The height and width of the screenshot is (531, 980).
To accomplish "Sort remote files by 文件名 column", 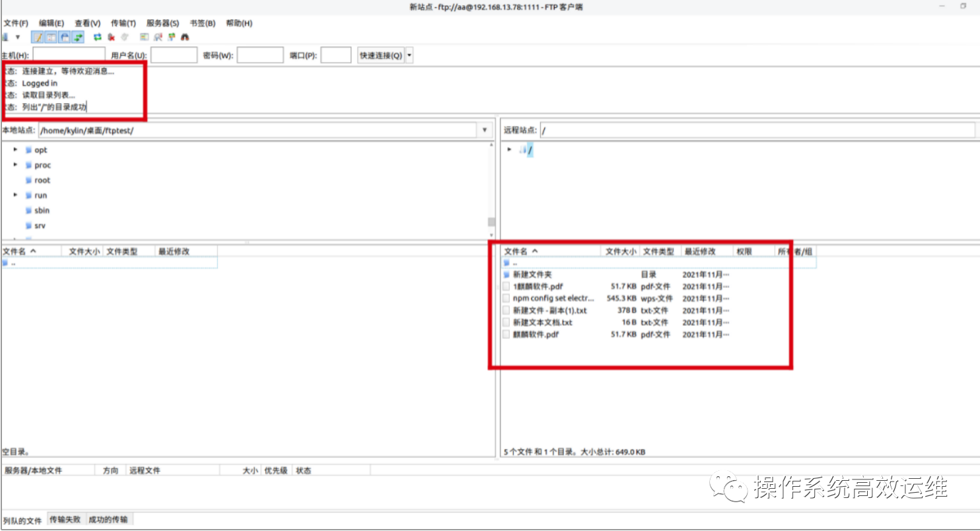I will click(x=551, y=252).
